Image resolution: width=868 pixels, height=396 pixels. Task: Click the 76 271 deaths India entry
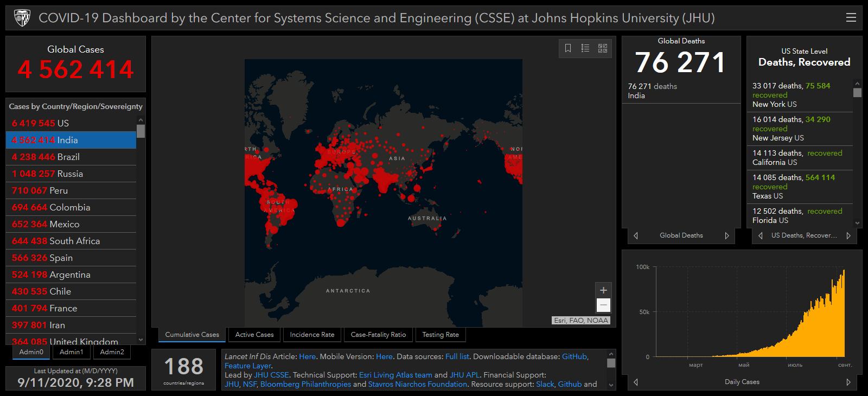681,91
